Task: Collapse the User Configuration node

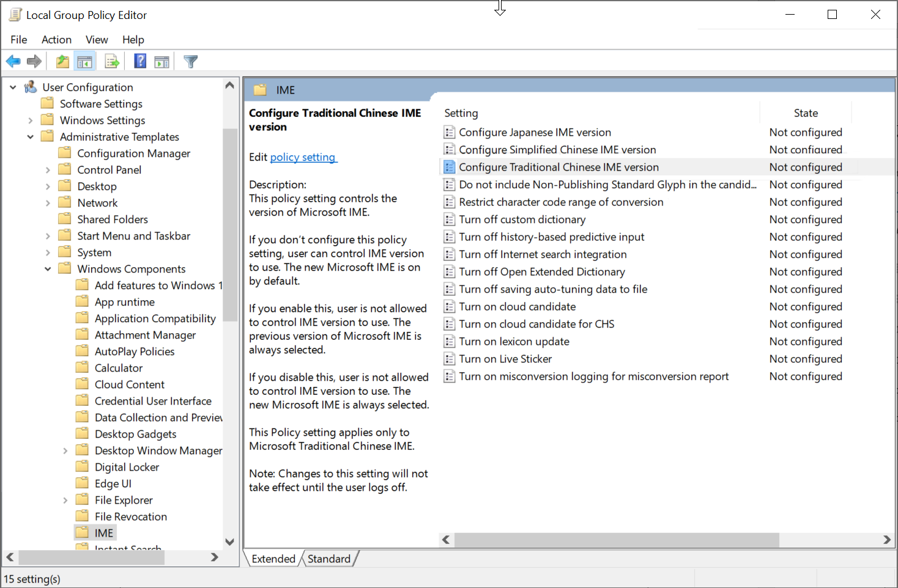Action: pos(13,87)
